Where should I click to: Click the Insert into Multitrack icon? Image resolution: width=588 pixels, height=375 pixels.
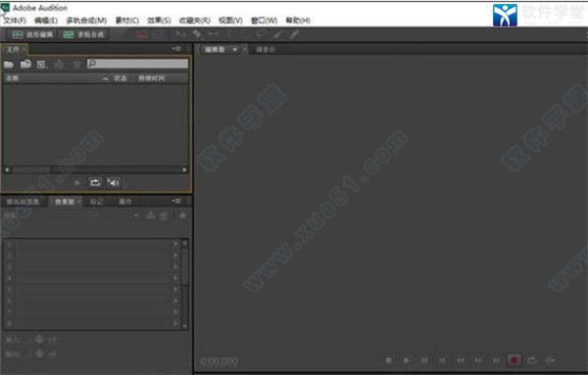click(x=59, y=65)
